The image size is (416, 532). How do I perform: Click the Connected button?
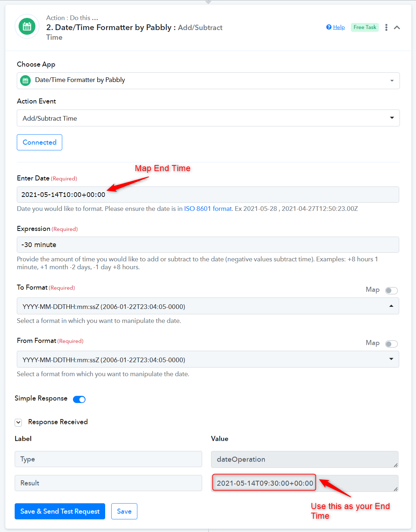click(x=39, y=142)
